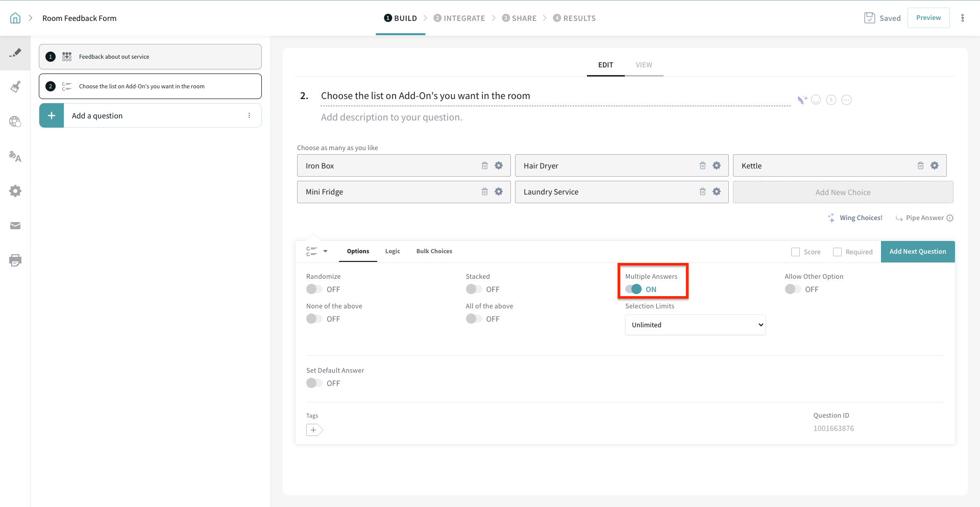Check the Required checkbox

tap(837, 252)
